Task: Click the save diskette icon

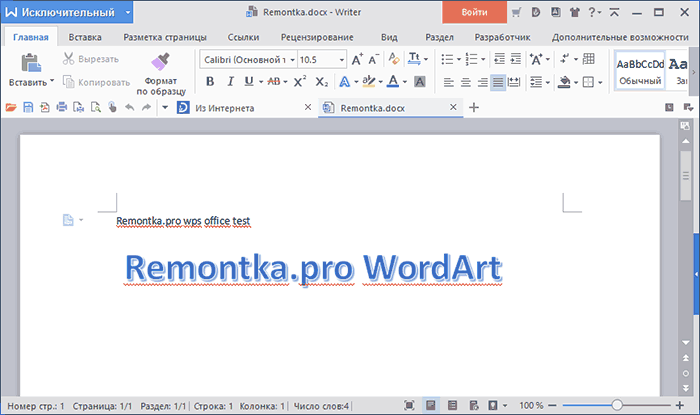Action: pos(28,107)
